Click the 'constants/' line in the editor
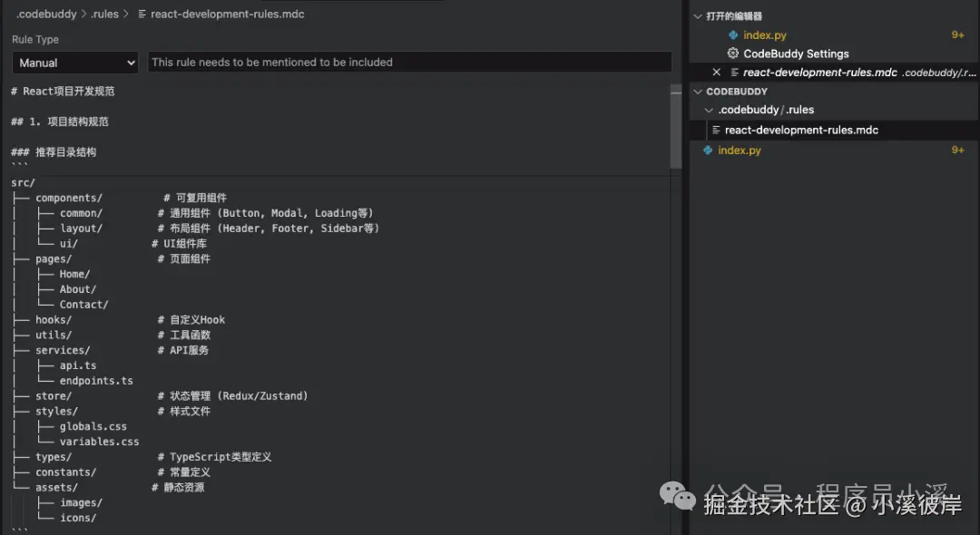The height and width of the screenshot is (535, 980). 65,472
